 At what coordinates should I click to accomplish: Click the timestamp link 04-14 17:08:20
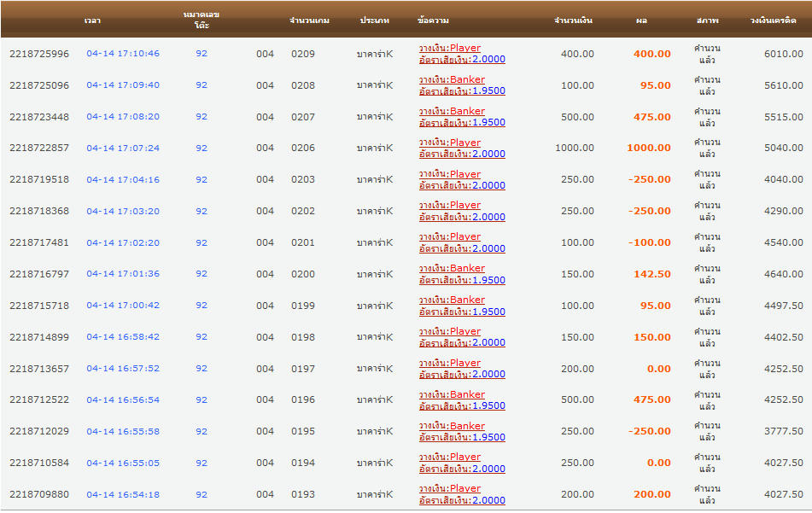[x=122, y=117]
